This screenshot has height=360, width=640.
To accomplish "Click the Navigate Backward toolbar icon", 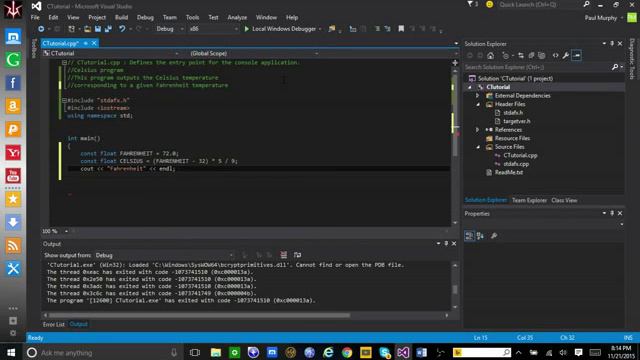I will [41, 29].
